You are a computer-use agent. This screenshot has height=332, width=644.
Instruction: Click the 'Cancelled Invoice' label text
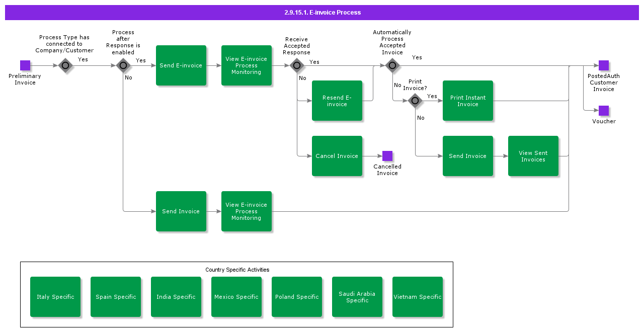tap(387, 170)
